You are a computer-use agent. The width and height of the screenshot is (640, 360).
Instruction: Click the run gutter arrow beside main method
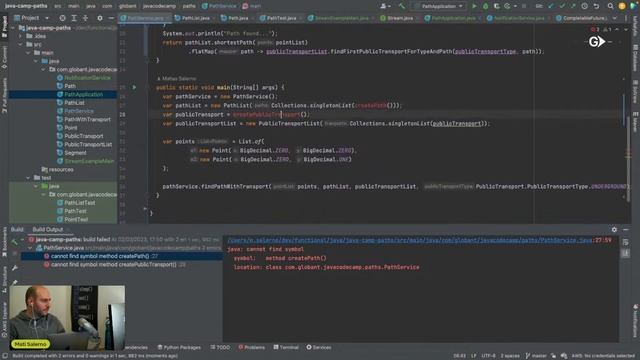click(134, 87)
